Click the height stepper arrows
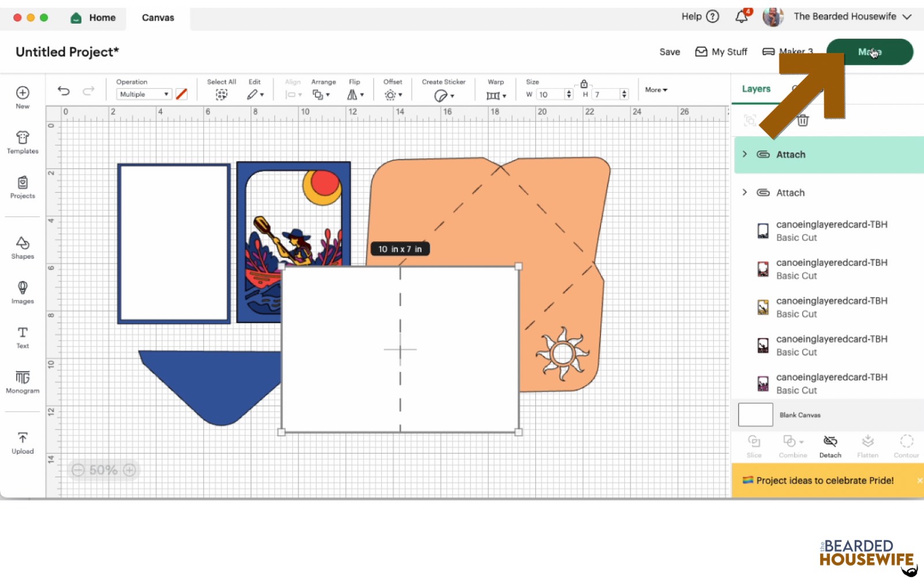924x587 pixels. pyautogui.click(x=624, y=94)
